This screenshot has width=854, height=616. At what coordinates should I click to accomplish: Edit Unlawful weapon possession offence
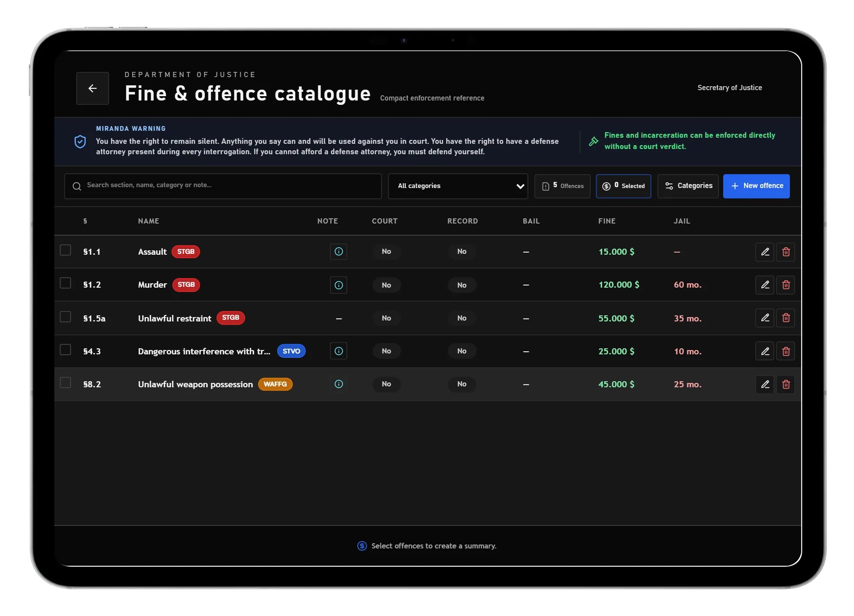[x=765, y=384]
